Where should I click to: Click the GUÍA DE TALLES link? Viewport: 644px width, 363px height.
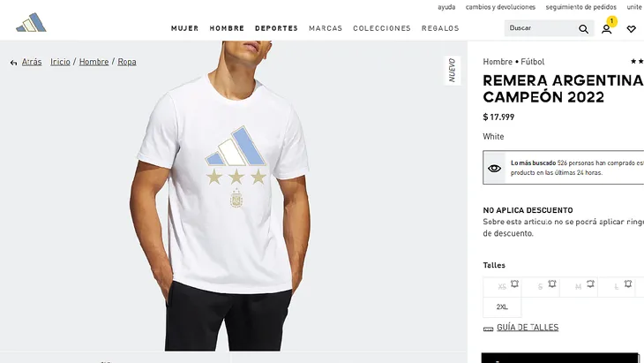pos(528,328)
